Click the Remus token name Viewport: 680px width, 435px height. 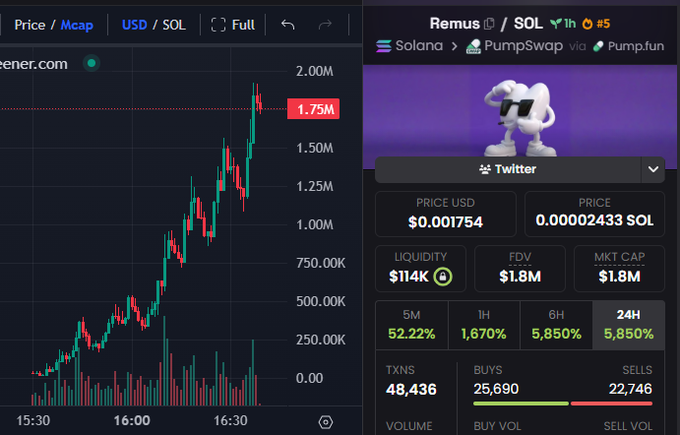point(454,23)
